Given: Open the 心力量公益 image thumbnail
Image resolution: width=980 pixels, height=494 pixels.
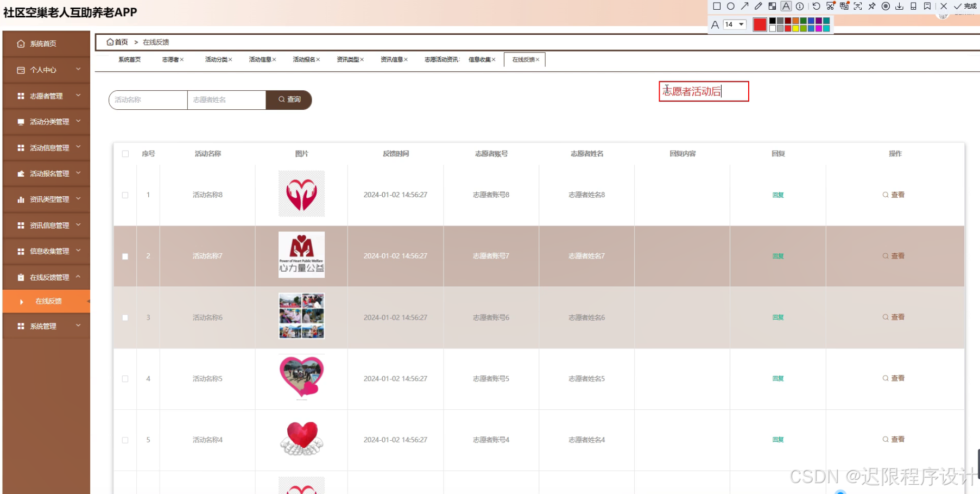Looking at the screenshot, I should (x=302, y=255).
